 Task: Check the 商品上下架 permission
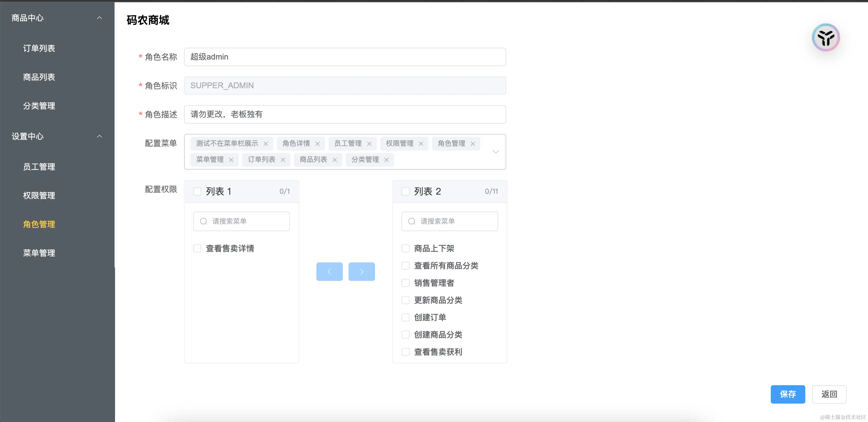(405, 249)
